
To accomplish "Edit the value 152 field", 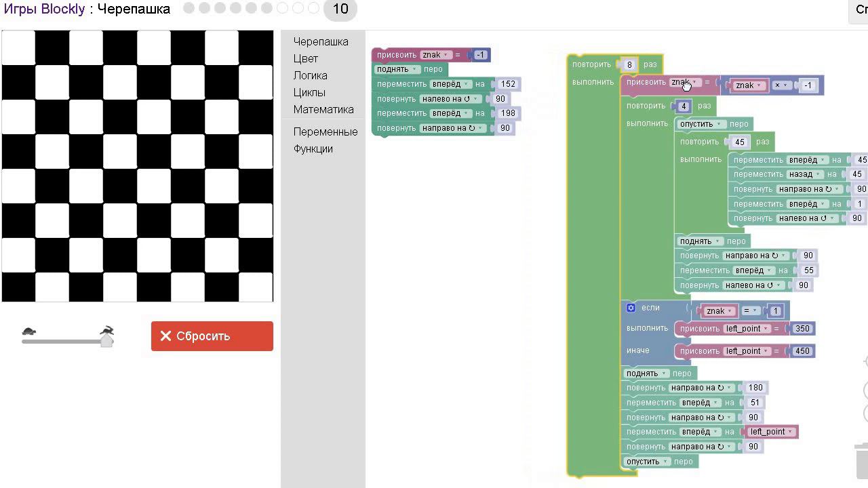I will coord(508,84).
